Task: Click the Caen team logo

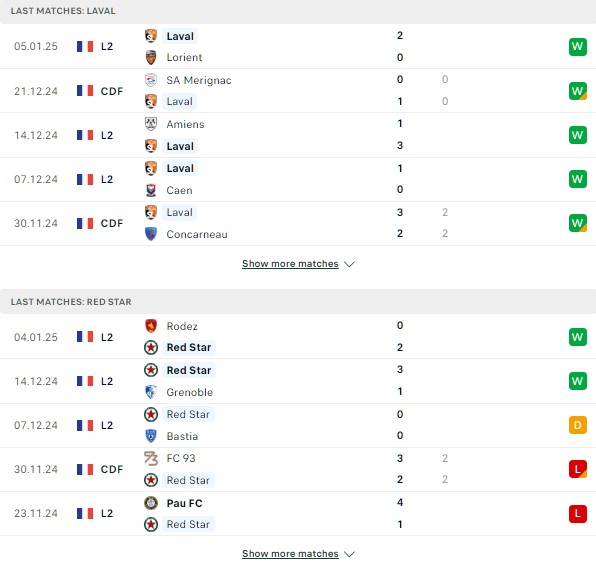Action: click(x=151, y=190)
